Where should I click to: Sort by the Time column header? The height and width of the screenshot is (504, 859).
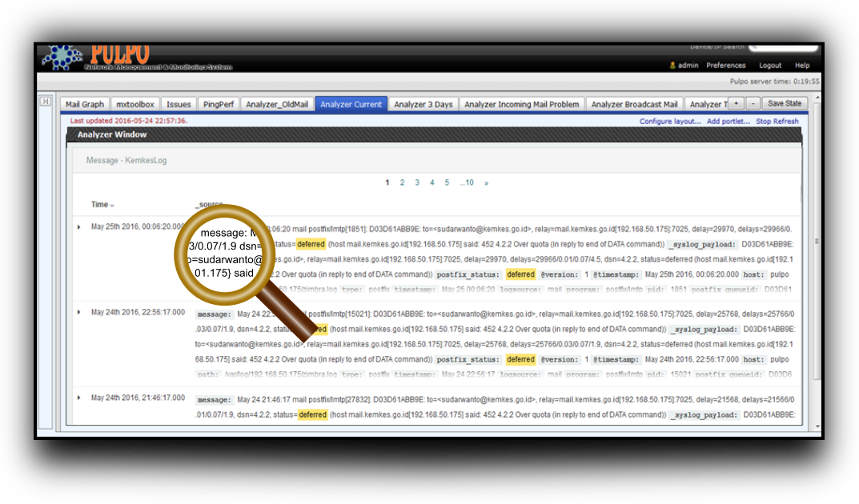(x=100, y=205)
